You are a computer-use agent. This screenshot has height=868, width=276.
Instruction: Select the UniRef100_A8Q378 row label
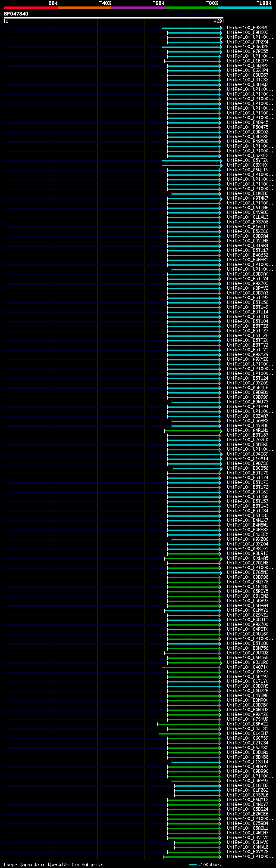click(x=248, y=582)
